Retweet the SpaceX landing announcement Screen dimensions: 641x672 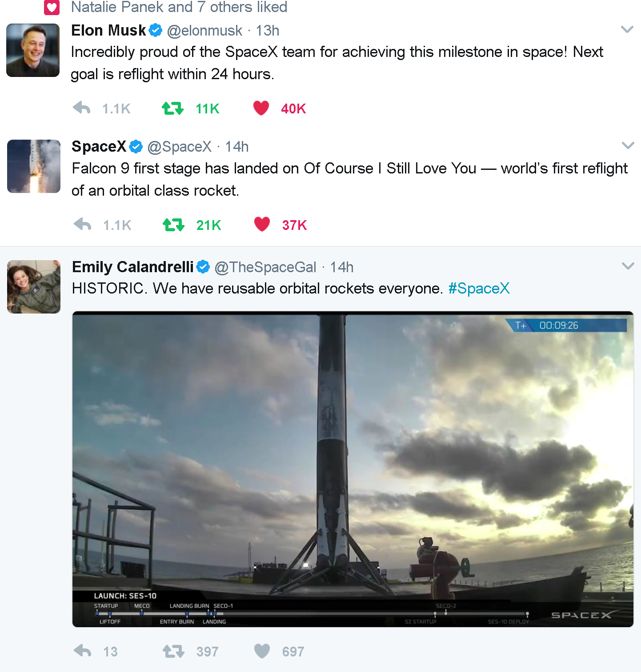pos(173,225)
